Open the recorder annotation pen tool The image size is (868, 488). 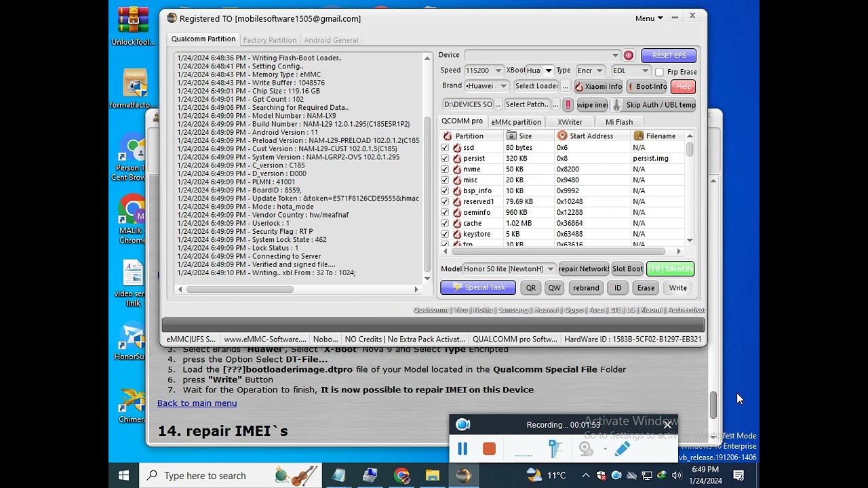[623, 449]
